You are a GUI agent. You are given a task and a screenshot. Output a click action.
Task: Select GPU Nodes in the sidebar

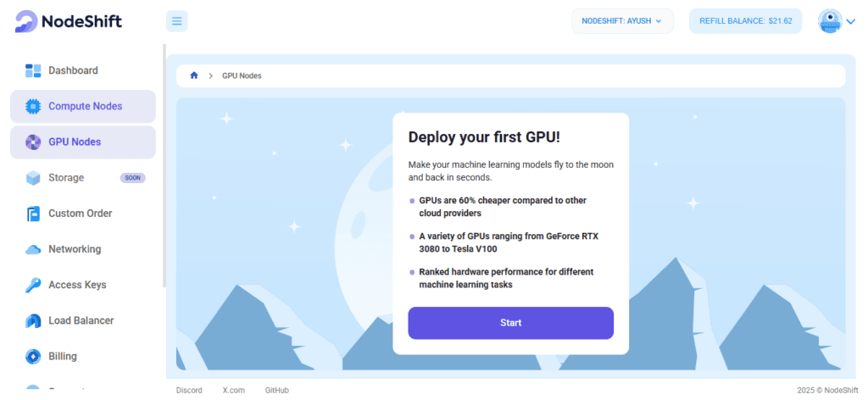coord(83,142)
